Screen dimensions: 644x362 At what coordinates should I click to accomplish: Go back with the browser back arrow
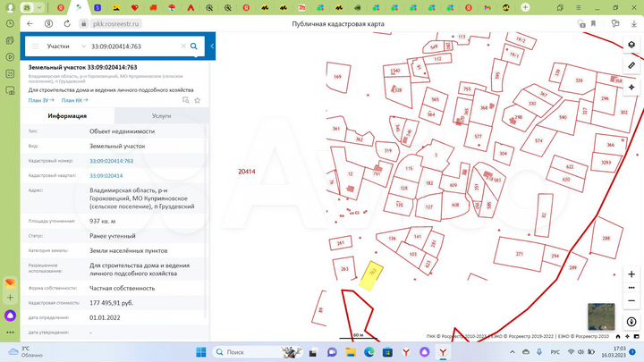(30, 24)
